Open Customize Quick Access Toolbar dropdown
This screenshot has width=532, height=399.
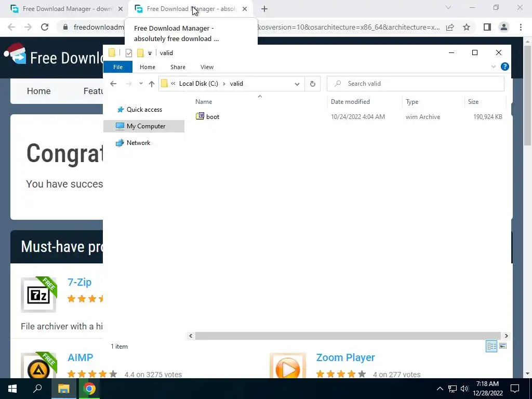pos(150,54)
